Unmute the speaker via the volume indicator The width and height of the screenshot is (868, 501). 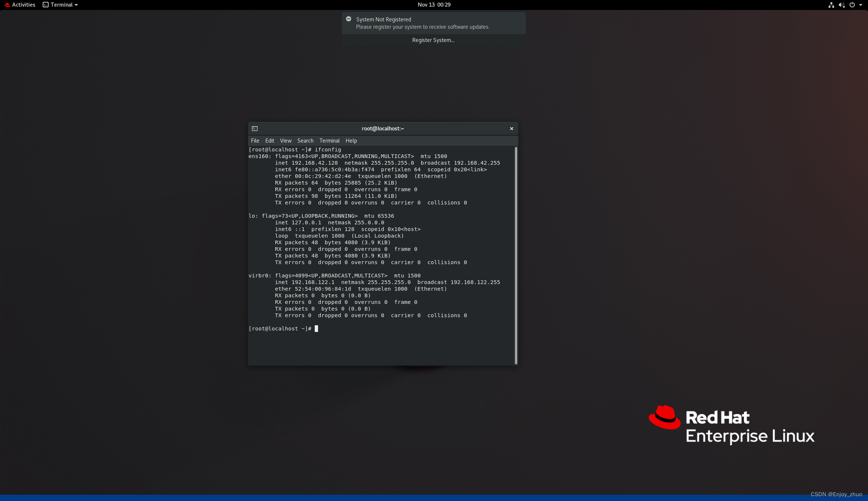click(841, 5)
